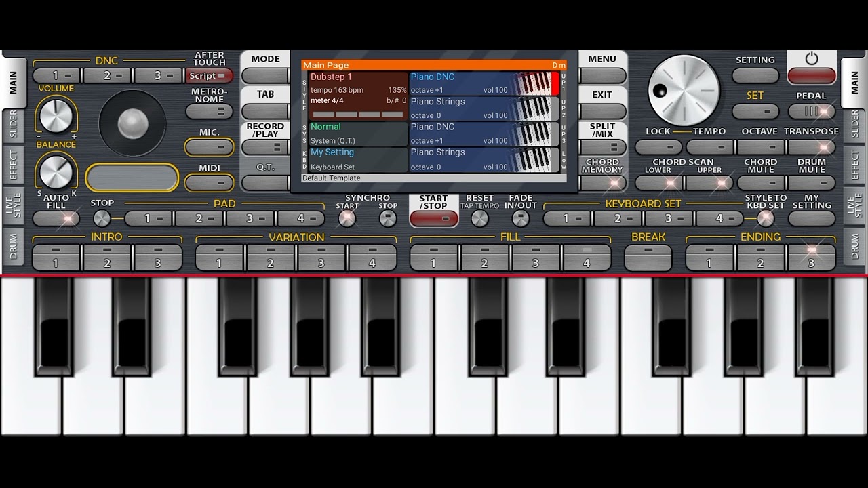Adjust the Volume knob
Screen dimensions: 868x488
click(x=56, y=115)
